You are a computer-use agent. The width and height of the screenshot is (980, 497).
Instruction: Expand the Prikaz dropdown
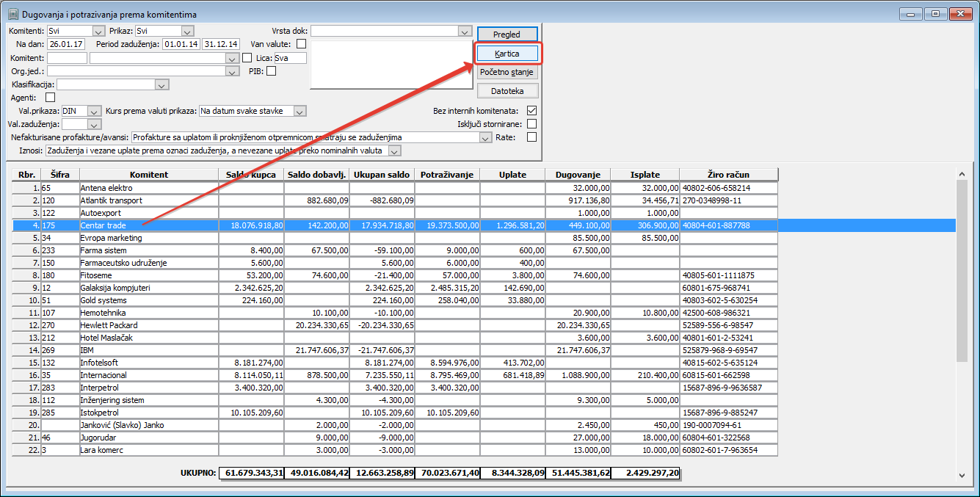pyautogui.click(x=186, y=32)
